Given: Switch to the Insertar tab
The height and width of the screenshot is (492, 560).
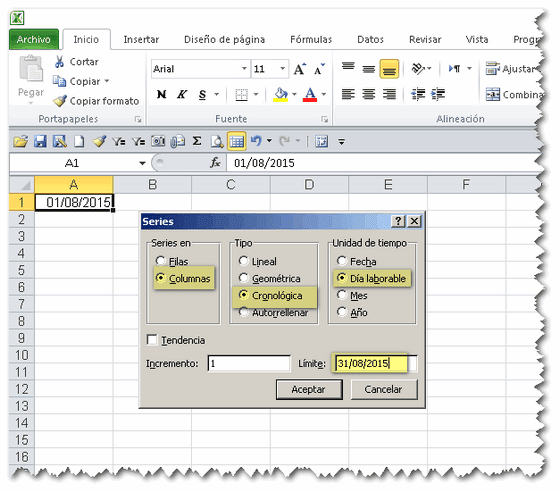Looking at the screenshot, I should (x=141, y=39).
